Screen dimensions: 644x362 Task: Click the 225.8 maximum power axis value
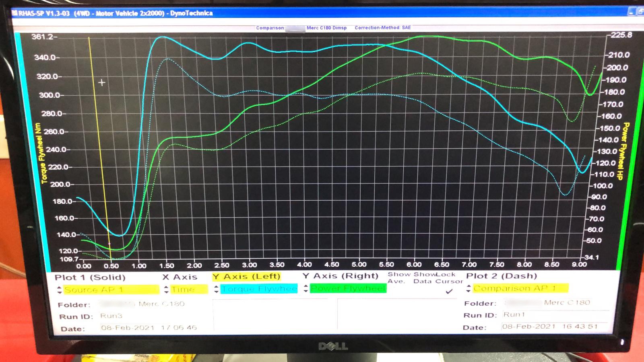[x=621, y=35]
